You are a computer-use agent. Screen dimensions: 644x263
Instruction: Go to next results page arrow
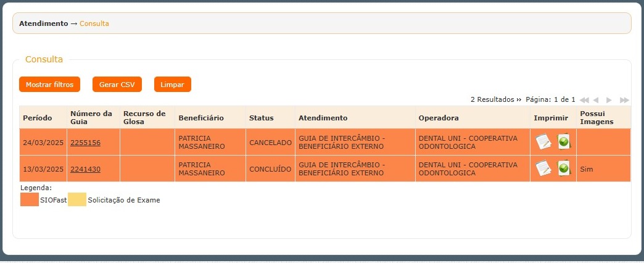click(609, 100)
